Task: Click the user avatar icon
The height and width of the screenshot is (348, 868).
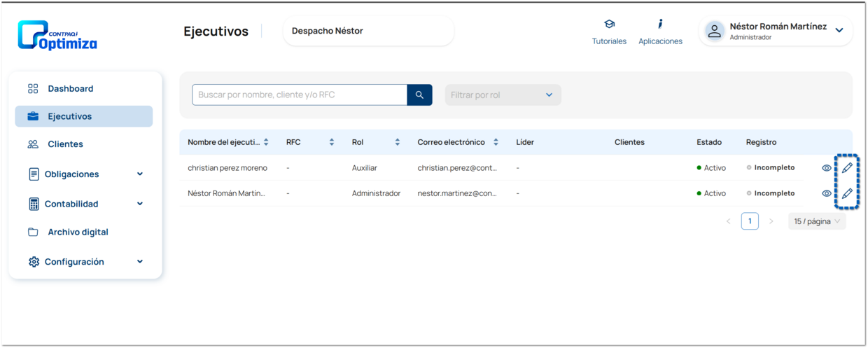Action: tap(714, 32)
